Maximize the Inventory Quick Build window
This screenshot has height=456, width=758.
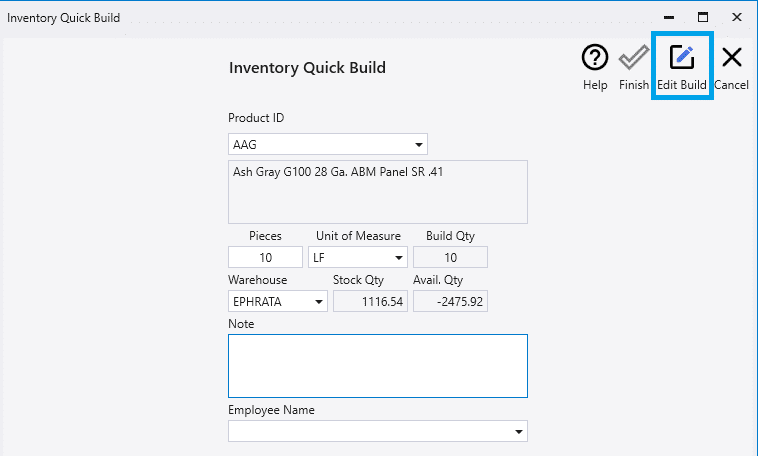pos(703,17)
